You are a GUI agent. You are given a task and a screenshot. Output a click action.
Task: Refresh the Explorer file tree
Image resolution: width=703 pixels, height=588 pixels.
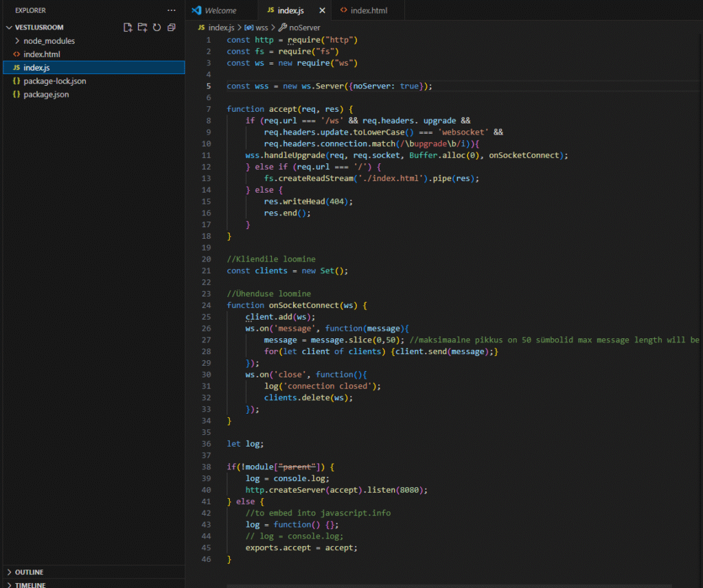point(157,27)
